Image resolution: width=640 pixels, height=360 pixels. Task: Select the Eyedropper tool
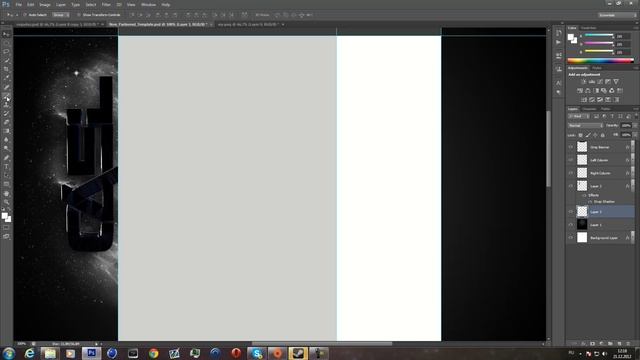click(x=6, y=78)
